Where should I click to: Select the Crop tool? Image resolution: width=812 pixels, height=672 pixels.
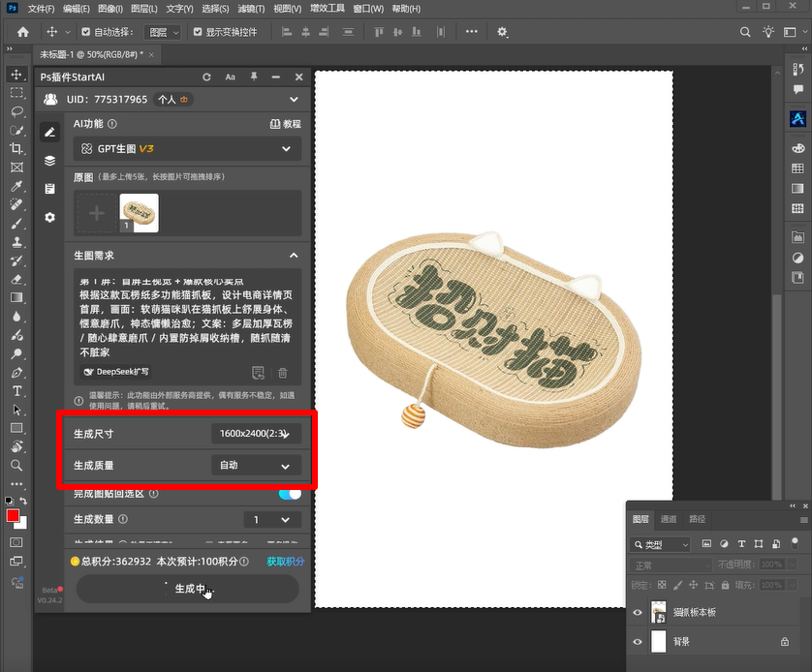(x=16, y=149)
